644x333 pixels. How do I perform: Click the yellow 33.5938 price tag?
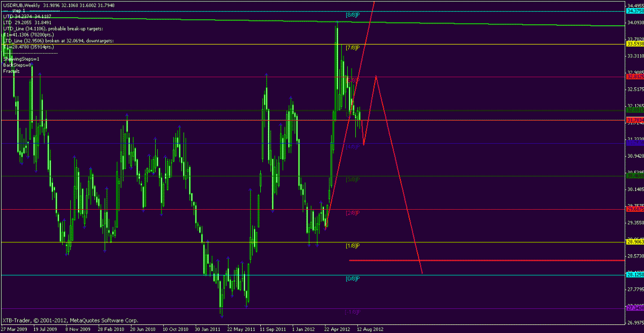click(634, 44)
